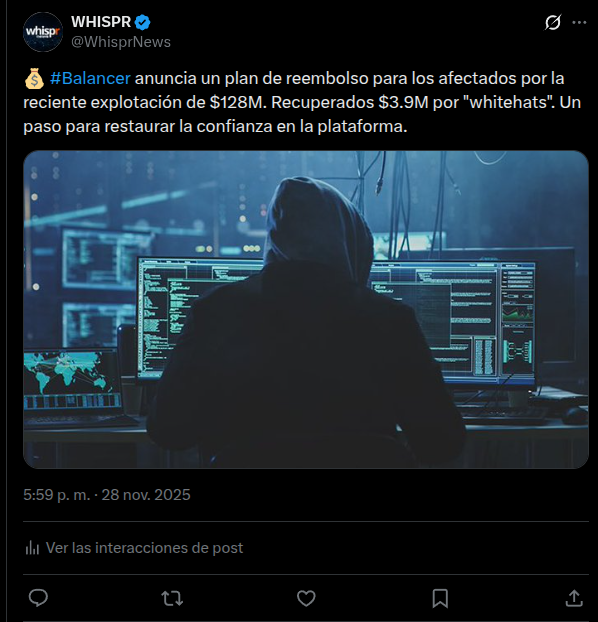Bookmark this post
Screen dimensions: 598x622
[440, 598]
